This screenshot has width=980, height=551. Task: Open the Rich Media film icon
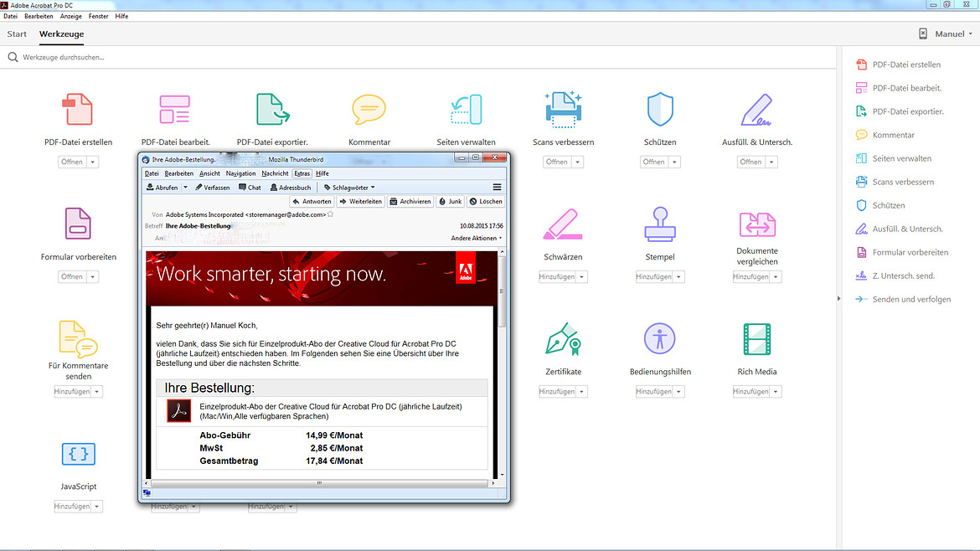click(757, 339)
